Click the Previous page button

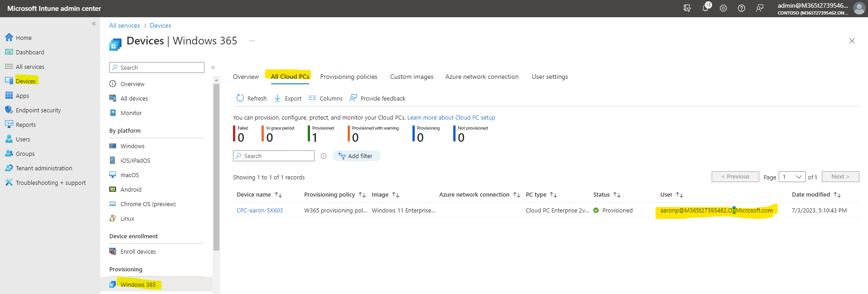click(x=735, y=177)
